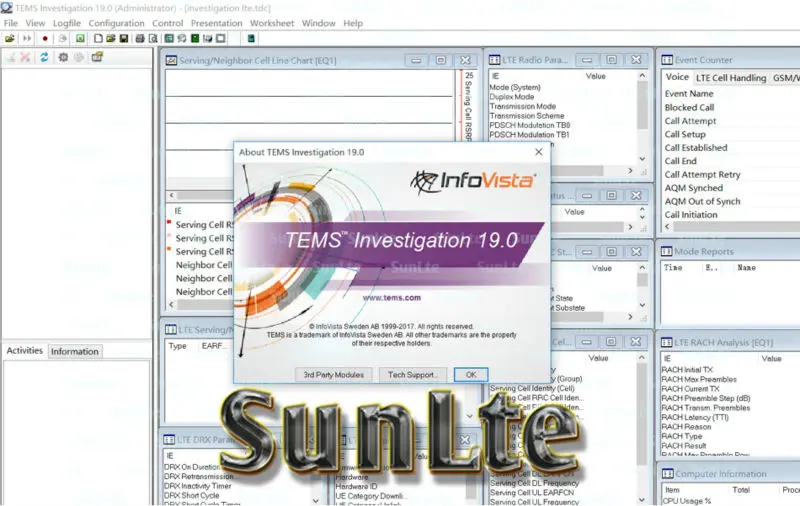This screenshot has width=800, height=506.
Task: Click the open workspace folder icon next to save
Action: pos(111,39)
